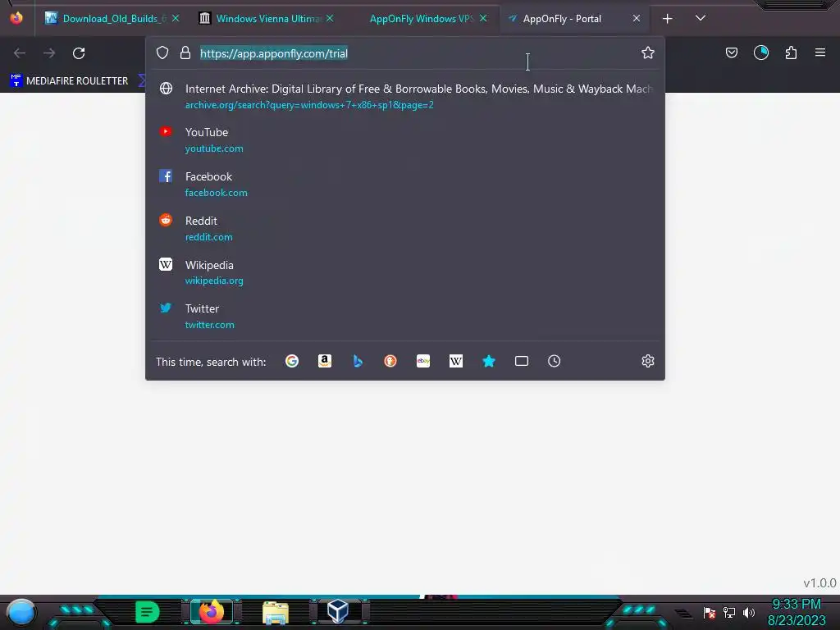Go forward to next page

point(49,53)
